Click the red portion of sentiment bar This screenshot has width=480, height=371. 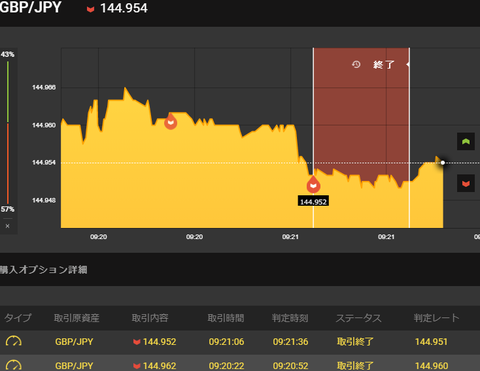click(8, 163)
